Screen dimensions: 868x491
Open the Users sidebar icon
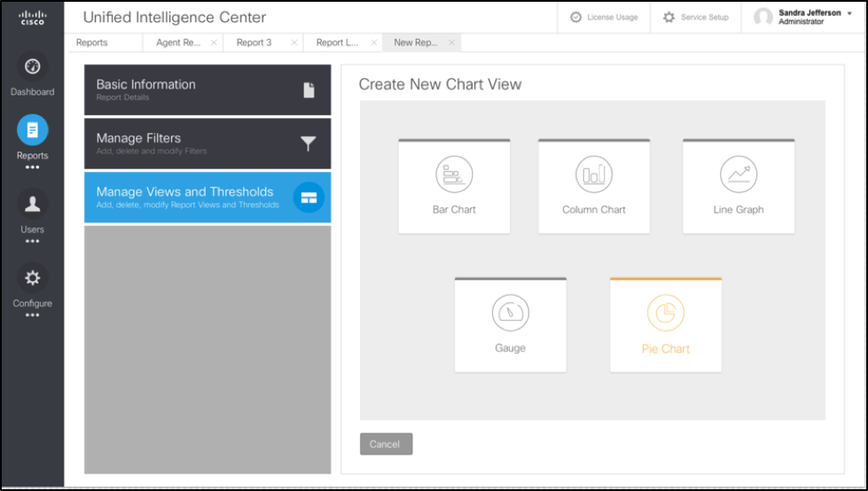tap(32, 204)
